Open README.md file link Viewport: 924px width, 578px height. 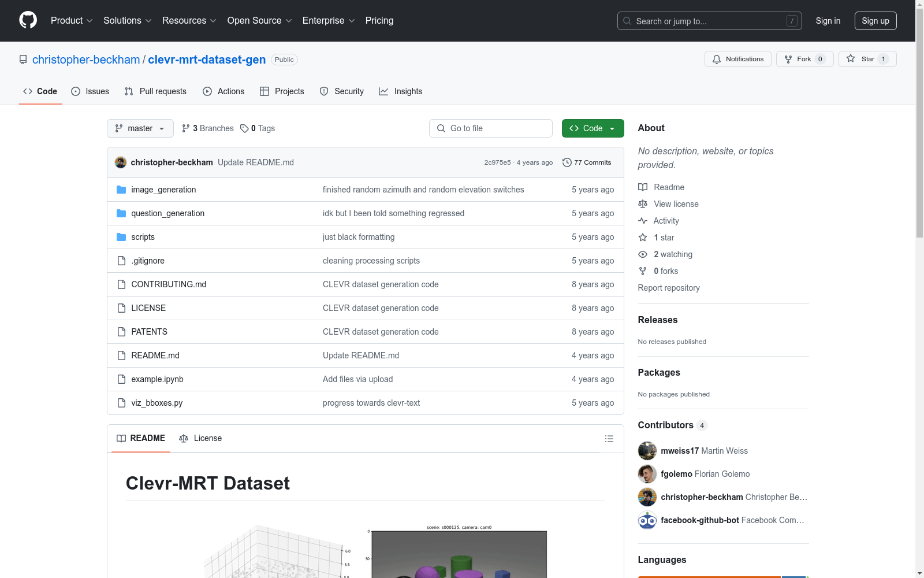(x=155, y=355)
